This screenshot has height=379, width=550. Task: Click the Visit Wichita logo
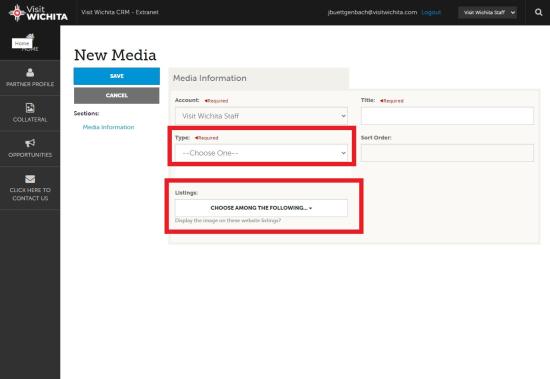point(38,13)
